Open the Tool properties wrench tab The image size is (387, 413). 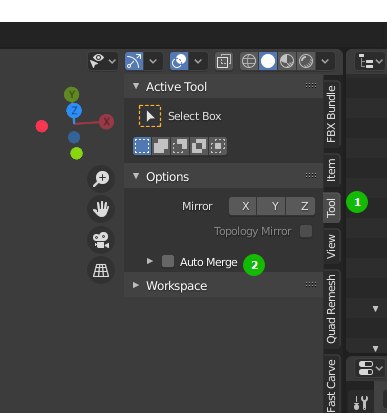coord(361,403)
